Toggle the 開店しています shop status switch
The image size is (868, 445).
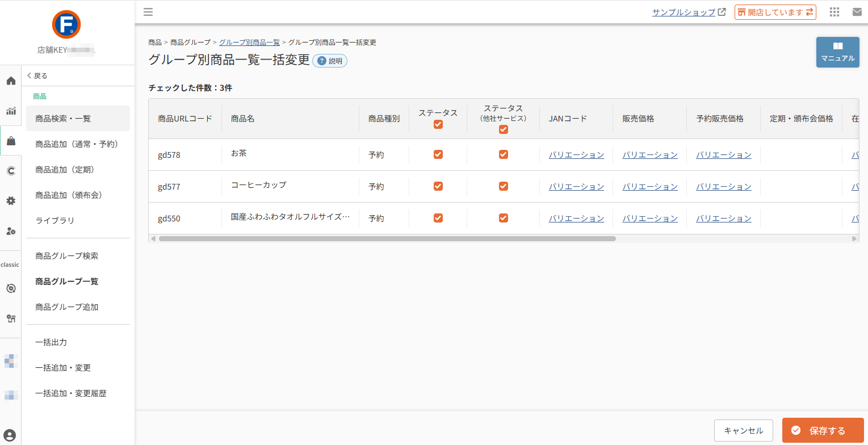(775, 12)
